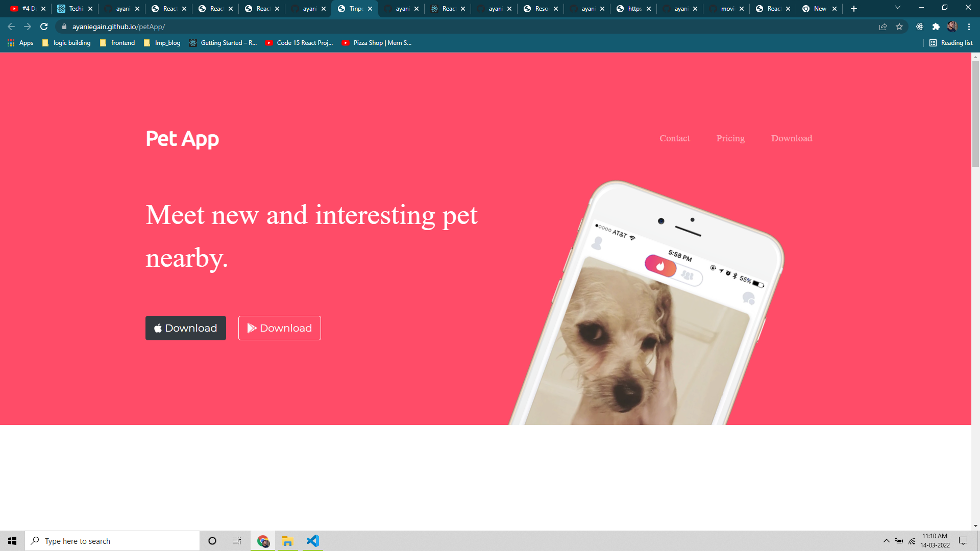Open the Contact link in the navbar
The width and height of the screenshot is (980, 551).
click(675, 138)
